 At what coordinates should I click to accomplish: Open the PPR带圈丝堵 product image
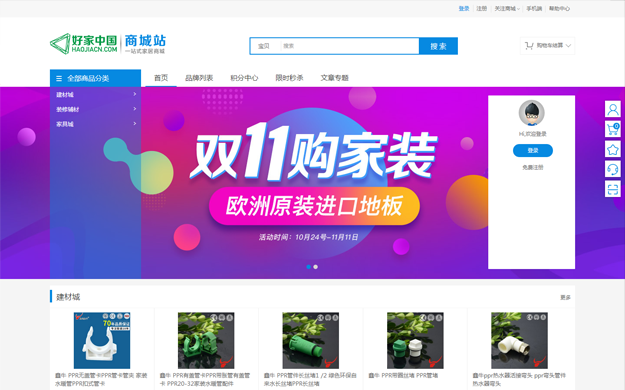tap(415, 340)
